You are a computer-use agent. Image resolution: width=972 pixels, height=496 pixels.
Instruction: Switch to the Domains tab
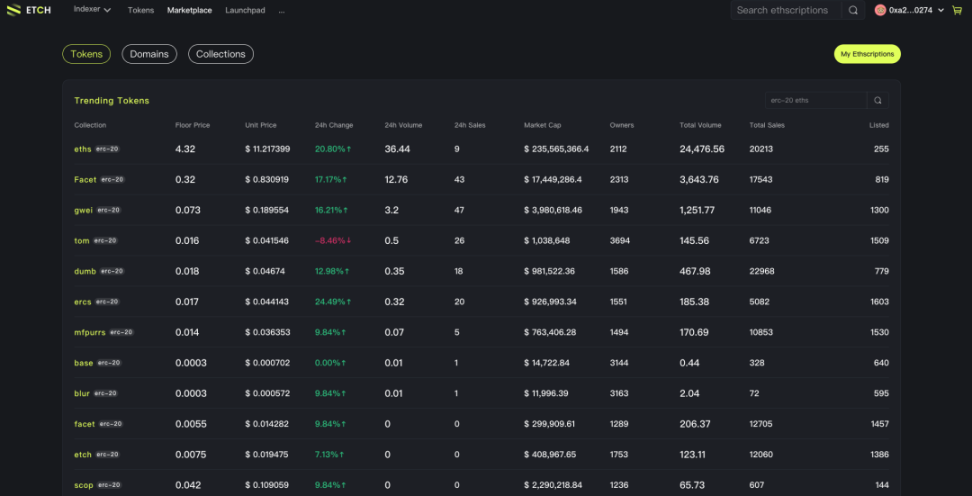click(x=149, y=54)
